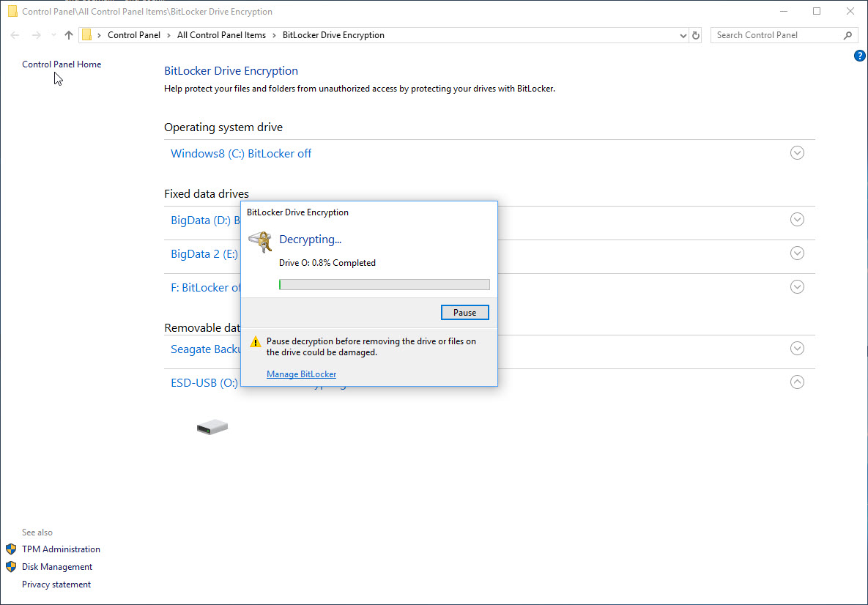Click the Decrypting... status text
This screenshot has width=868, height=605.
[310, 240]
